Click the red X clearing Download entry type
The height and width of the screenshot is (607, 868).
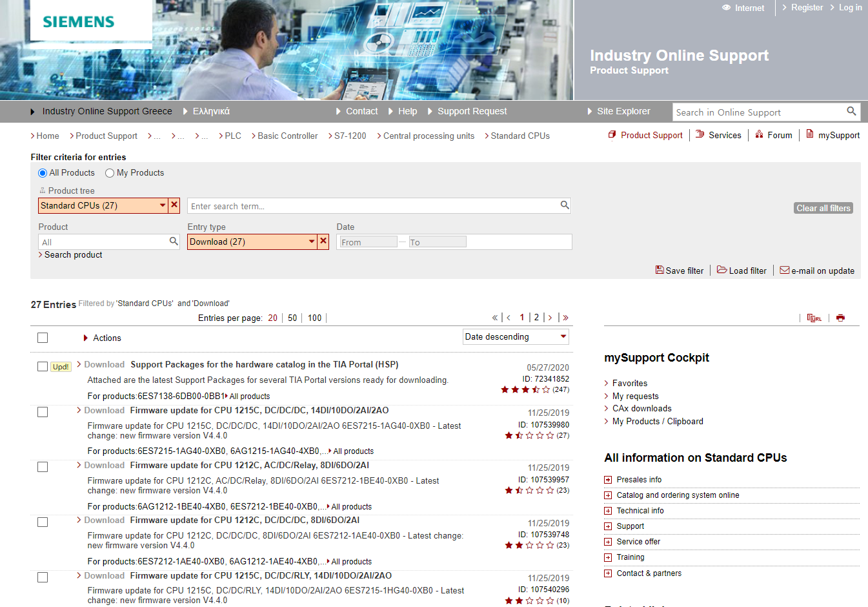323,242
